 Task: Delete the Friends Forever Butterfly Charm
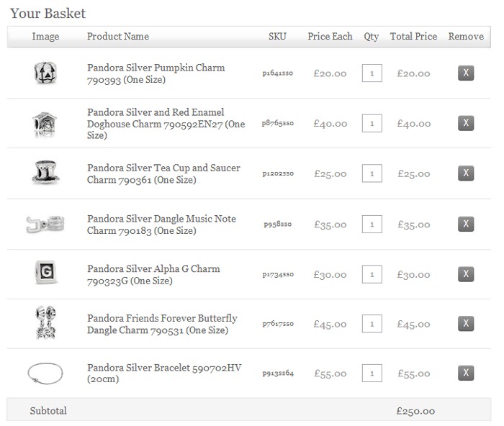pyautogui.click(x=465, y=324)
